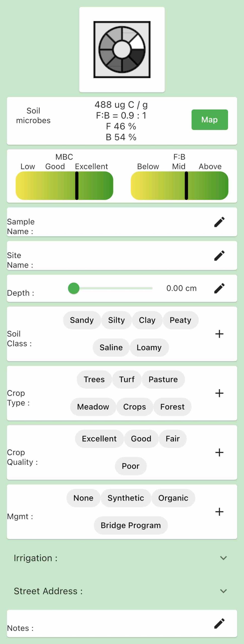Edit Notes using the pencil icon
Viewport: 244px width, 644px height.
219,624
